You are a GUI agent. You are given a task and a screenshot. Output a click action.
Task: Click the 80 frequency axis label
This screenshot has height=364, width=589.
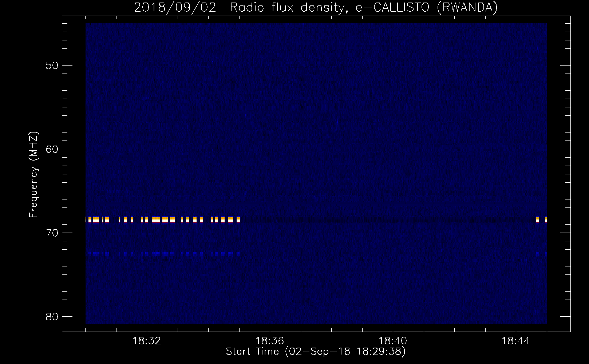(x=52, y=317)
